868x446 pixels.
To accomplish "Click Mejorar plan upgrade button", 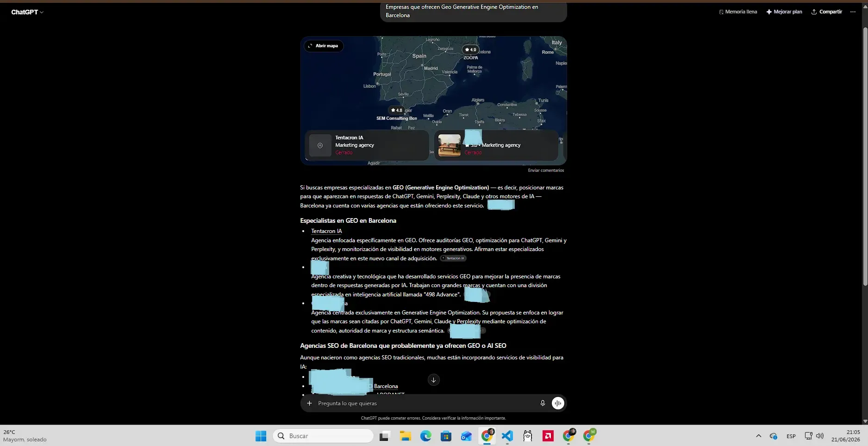I will click(x=784, y=12).
